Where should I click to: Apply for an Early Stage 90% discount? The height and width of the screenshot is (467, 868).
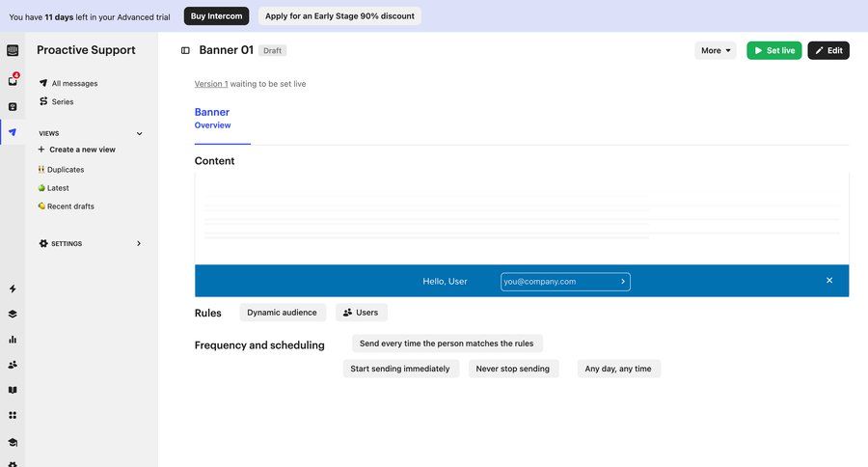(x=339, y=16)
